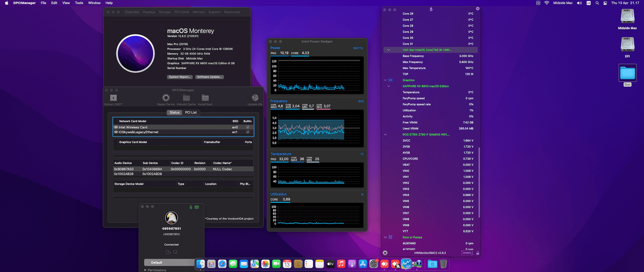
Task: Click the Rebuild Cache folder icon
Action: coord(186,98)
